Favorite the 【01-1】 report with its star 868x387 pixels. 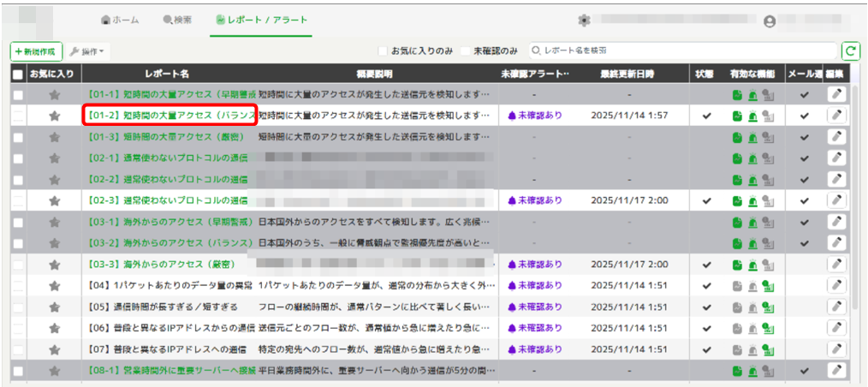[x=54, y=95]
